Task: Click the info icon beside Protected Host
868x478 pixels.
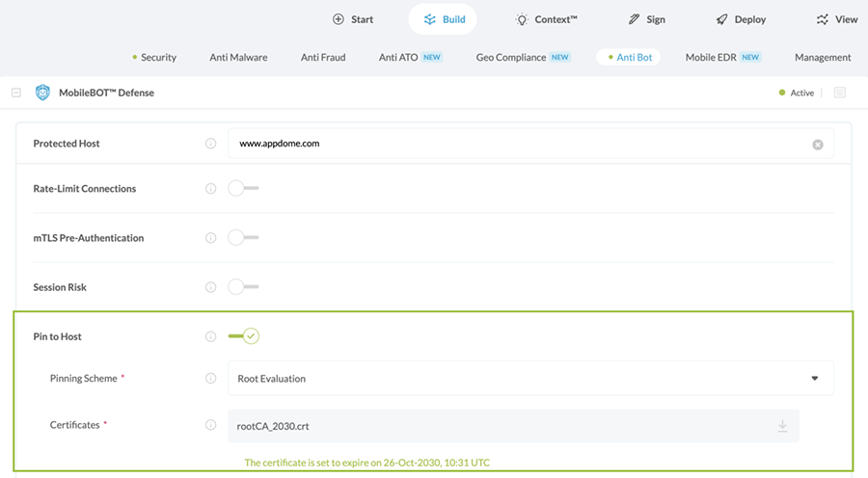Action: tap(210, 144)
